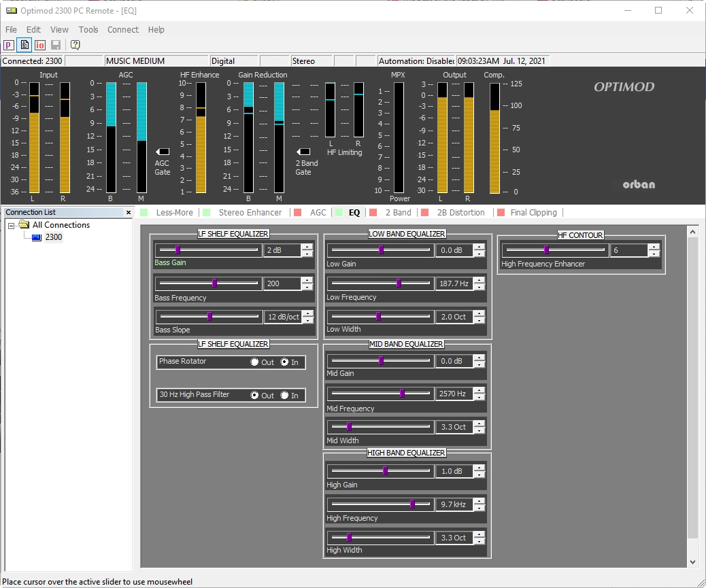Decrease Low Gain with its down arrow
706x588 pixels.
click(x=480, y=254)
